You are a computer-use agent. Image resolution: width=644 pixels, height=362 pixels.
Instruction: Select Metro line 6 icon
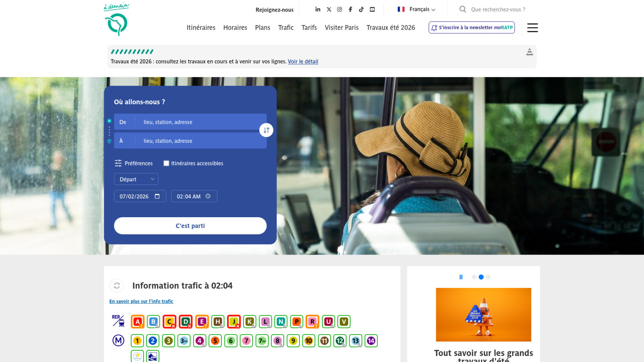231,341
